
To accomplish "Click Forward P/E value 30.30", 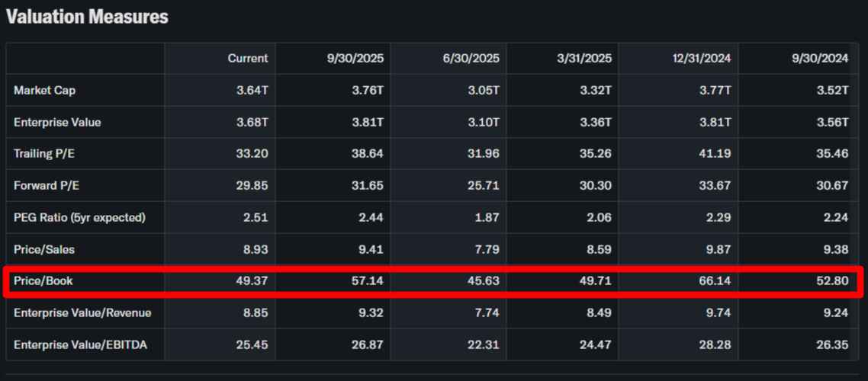I will tap(596, 186).
